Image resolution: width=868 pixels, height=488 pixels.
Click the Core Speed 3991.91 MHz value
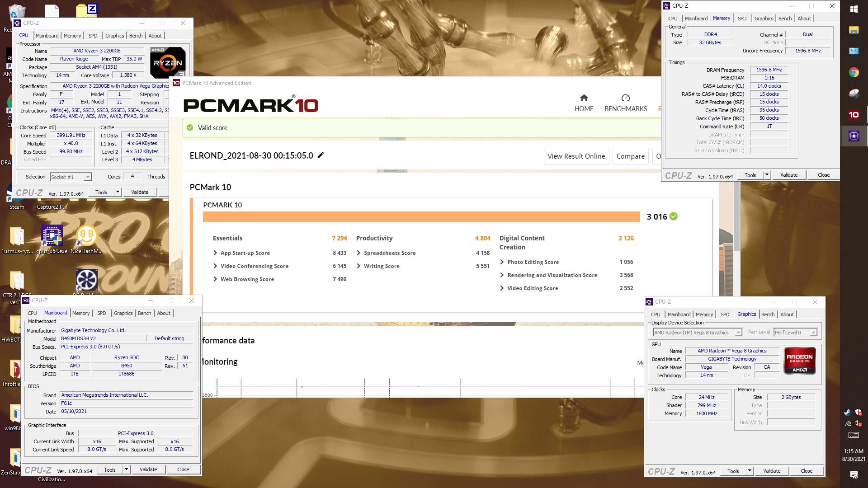71,135
